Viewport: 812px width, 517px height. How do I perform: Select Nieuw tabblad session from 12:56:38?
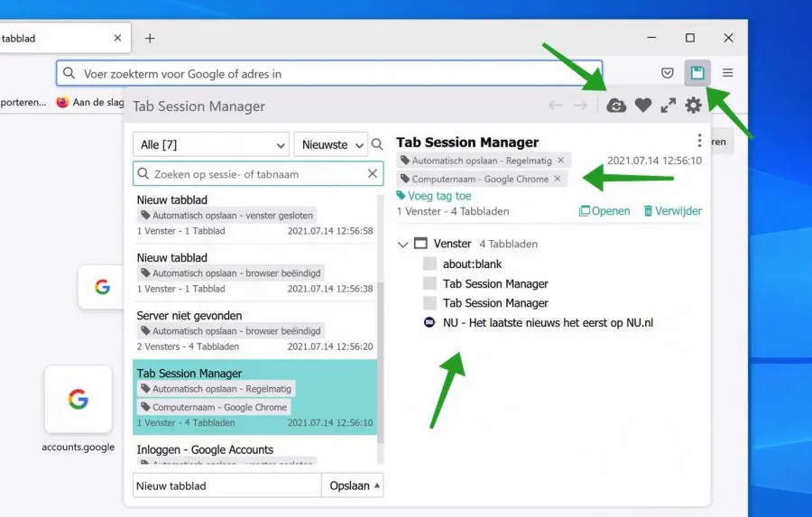(x=254, y=273)
